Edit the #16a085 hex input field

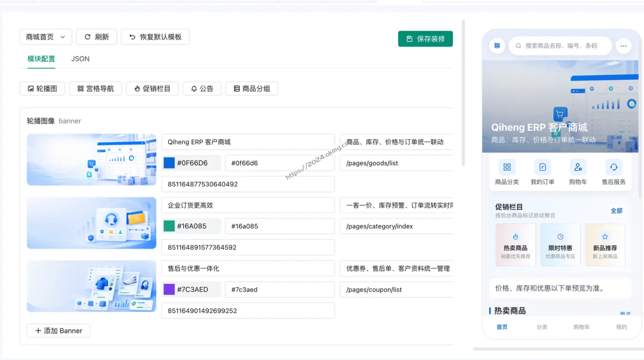pyautogui.click(x=280, y=226)
